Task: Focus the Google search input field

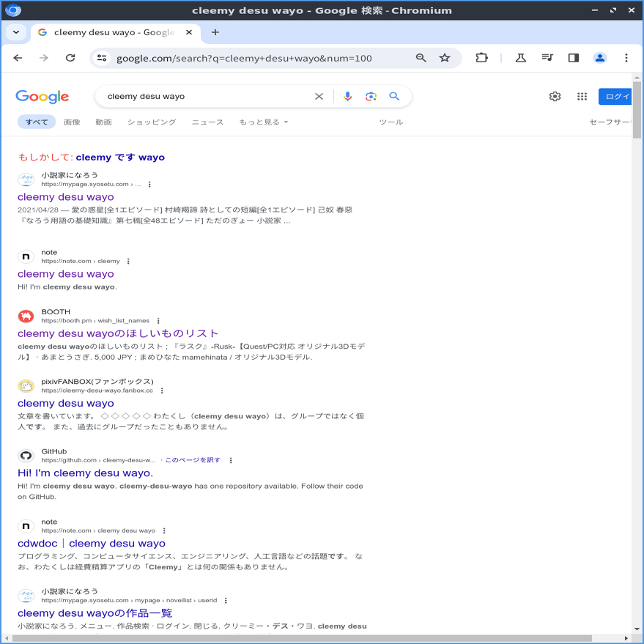Action: (x=205, y=97)
